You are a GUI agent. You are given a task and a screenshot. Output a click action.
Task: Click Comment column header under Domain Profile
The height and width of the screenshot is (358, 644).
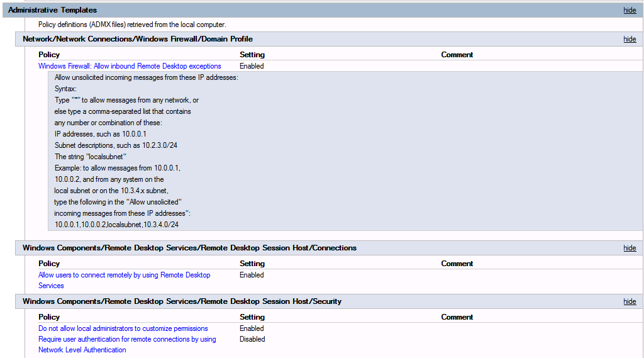[x=457, y=55]
